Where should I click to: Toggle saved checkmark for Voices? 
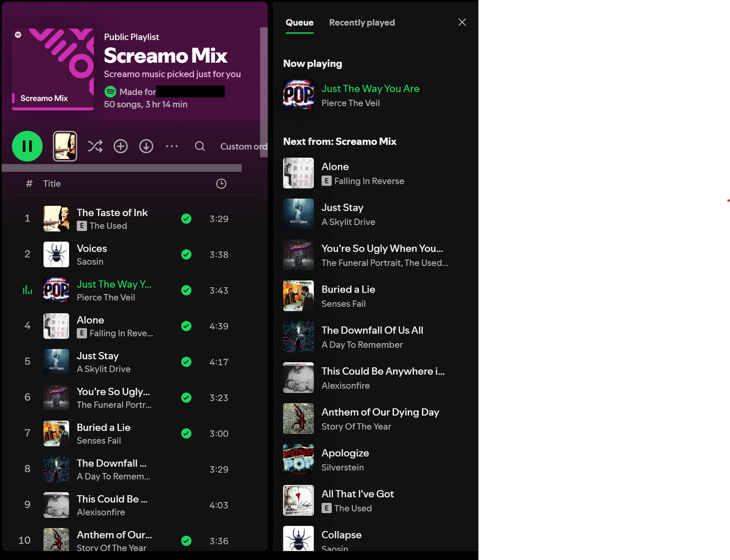tap(186, 255)
